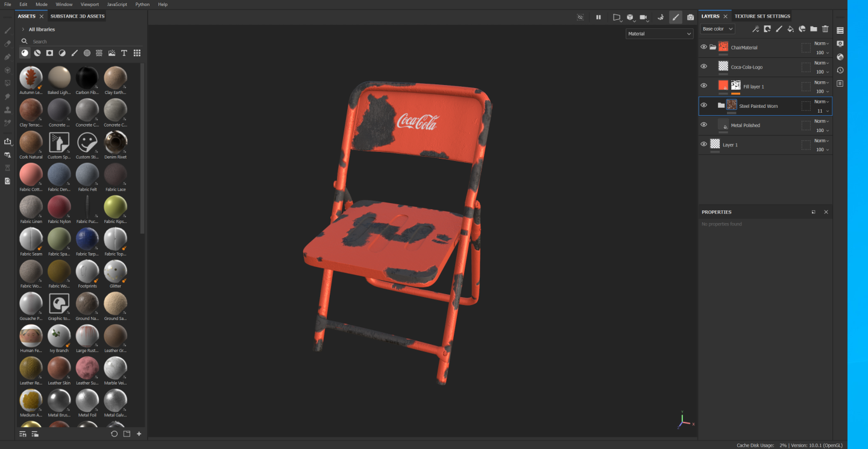Switch to Substance 3D Assets tab

click(x=77, y=16)
